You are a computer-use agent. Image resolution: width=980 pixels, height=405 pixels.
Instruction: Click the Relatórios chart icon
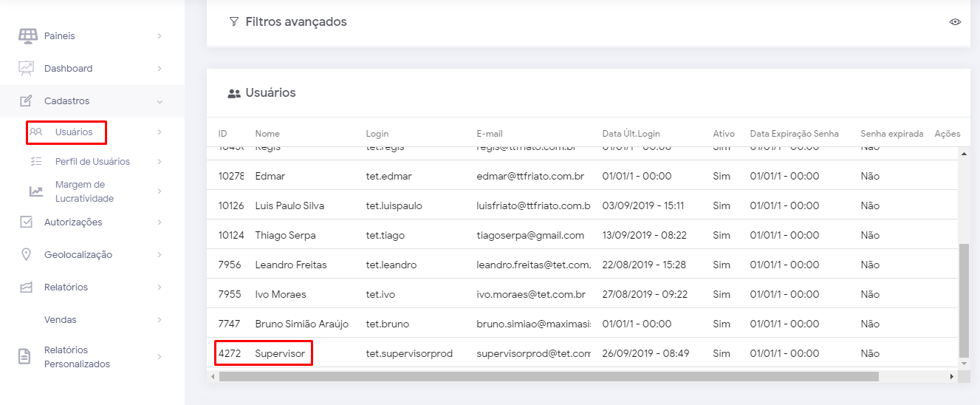[27, 287]
